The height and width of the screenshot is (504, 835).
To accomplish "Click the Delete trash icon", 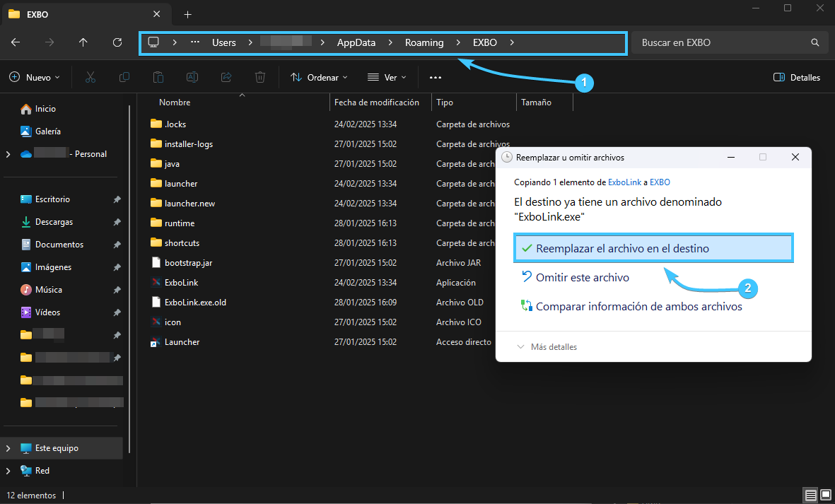I will [x=260, y=78].
